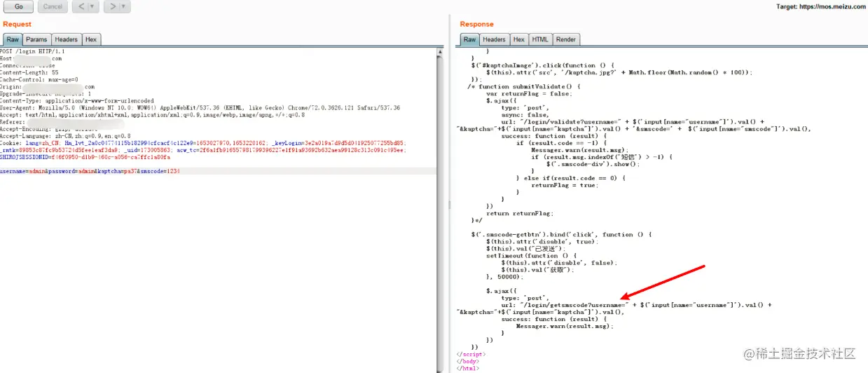The height and width of the screenshot is (373, 868).
Task: Open the forward history dropdown arrow
Action: click(125, 6)
